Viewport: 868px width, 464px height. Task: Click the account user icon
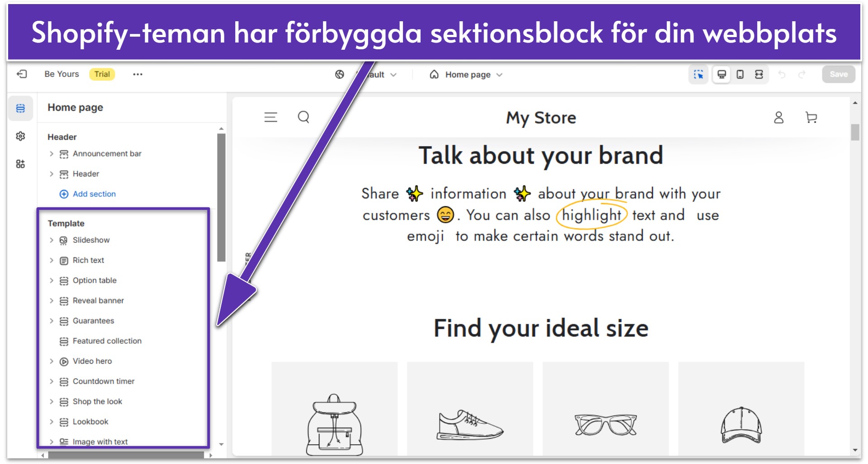click(778, 118)
